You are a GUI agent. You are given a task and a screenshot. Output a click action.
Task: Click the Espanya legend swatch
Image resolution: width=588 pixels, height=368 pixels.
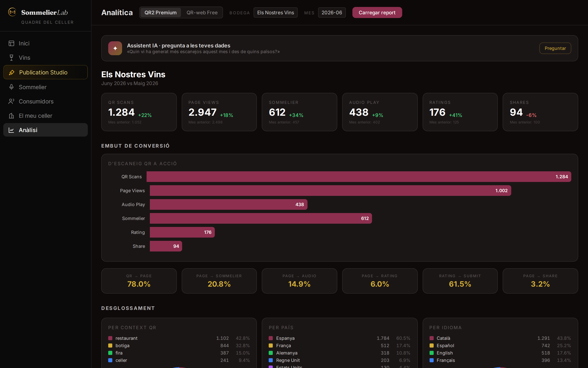coord(271,338)
